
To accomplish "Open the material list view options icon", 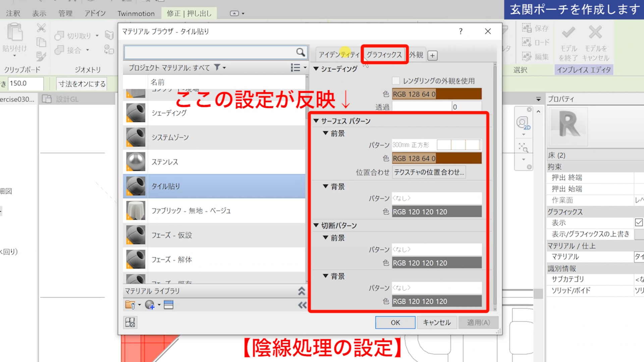I will coord(296,68).
